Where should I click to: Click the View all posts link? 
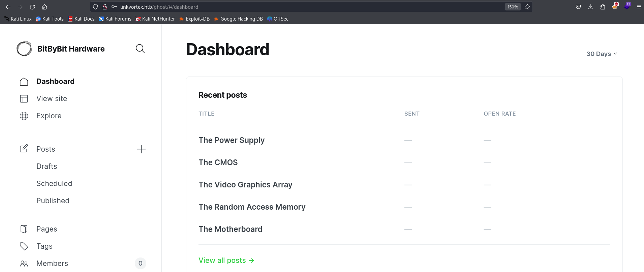[226, 261]
